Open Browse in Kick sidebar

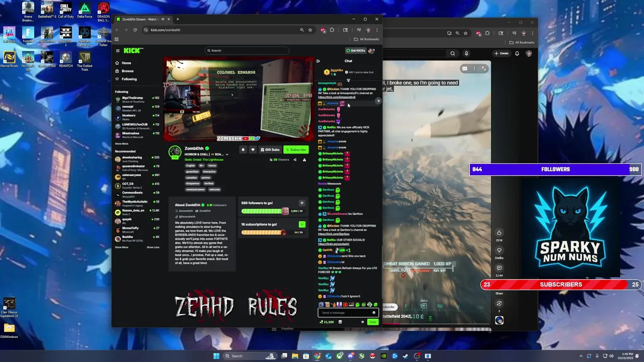pyautogui.click(x=124, y=71)
